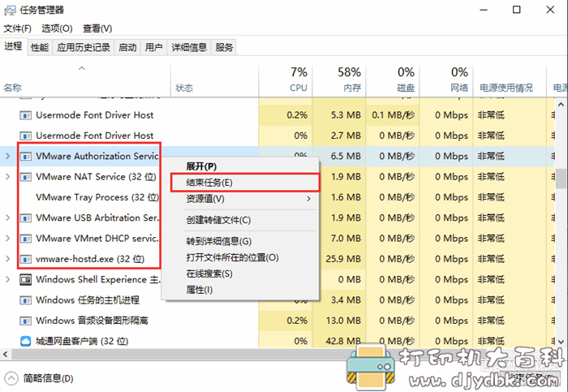
Task: Click the VMware NAT Service process icon
Action: point(25,177)
